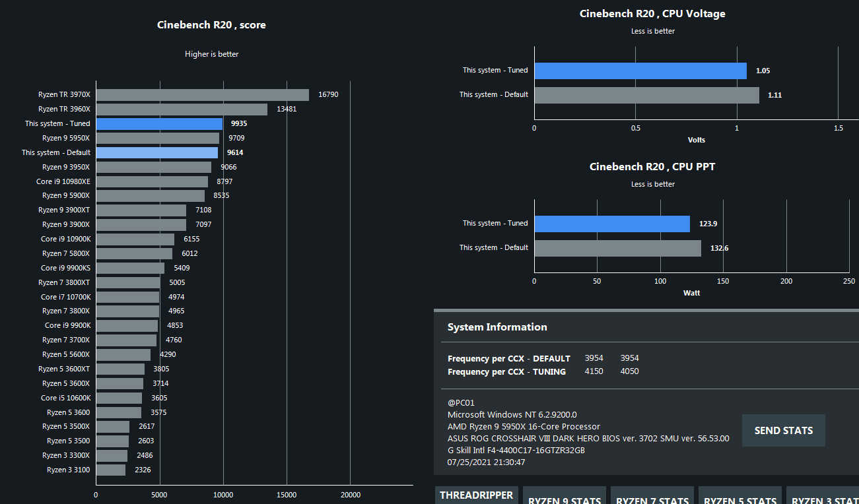The height and width of the screenshot is (504, 859).
Task: Click the Watt axis label
Action: 691,293
